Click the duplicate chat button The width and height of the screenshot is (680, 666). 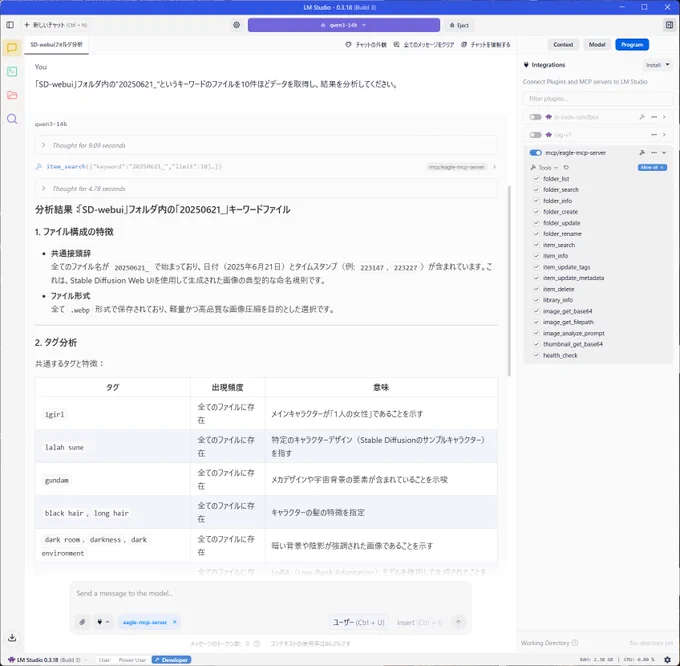click(486, 45)
